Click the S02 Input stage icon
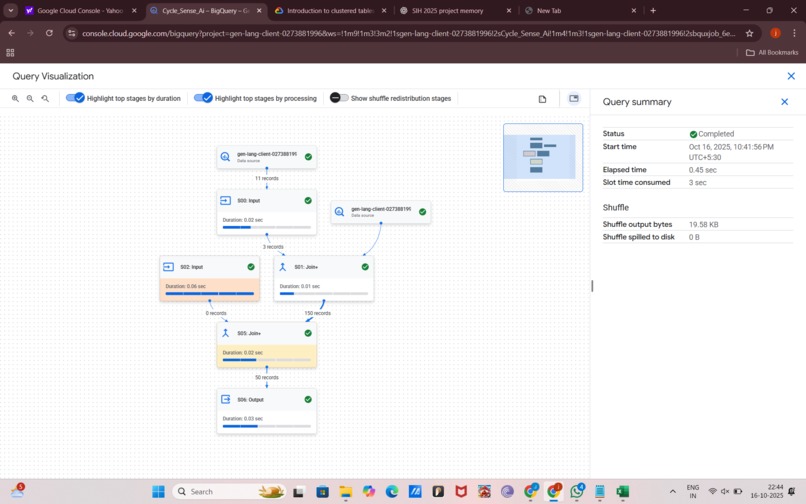The image size is (806, 504). point(168,267)
